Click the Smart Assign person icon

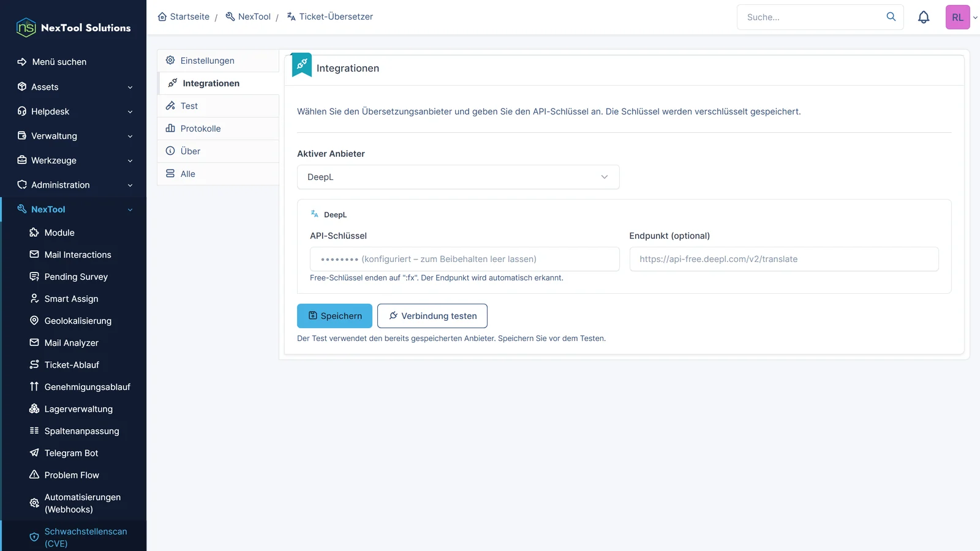click(34, 298)
